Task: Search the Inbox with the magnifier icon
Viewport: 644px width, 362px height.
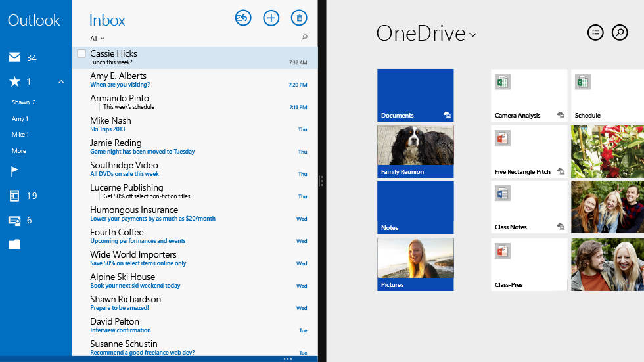Action: [x=304, y=37]
